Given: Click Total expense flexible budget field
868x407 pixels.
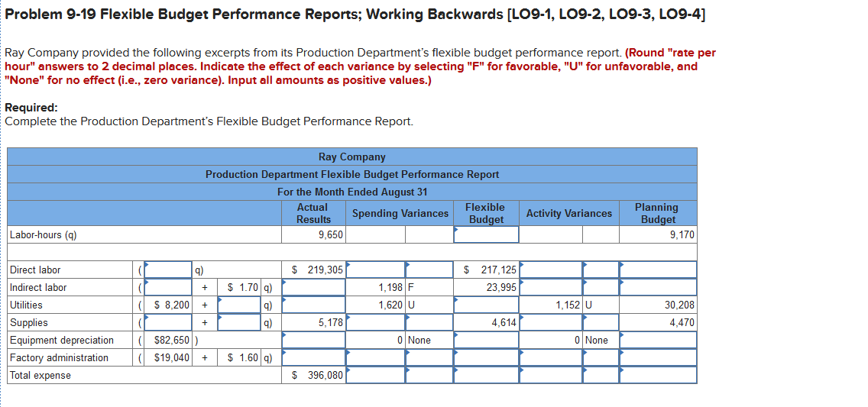Looking at the screenshot, I should point(486,376).
